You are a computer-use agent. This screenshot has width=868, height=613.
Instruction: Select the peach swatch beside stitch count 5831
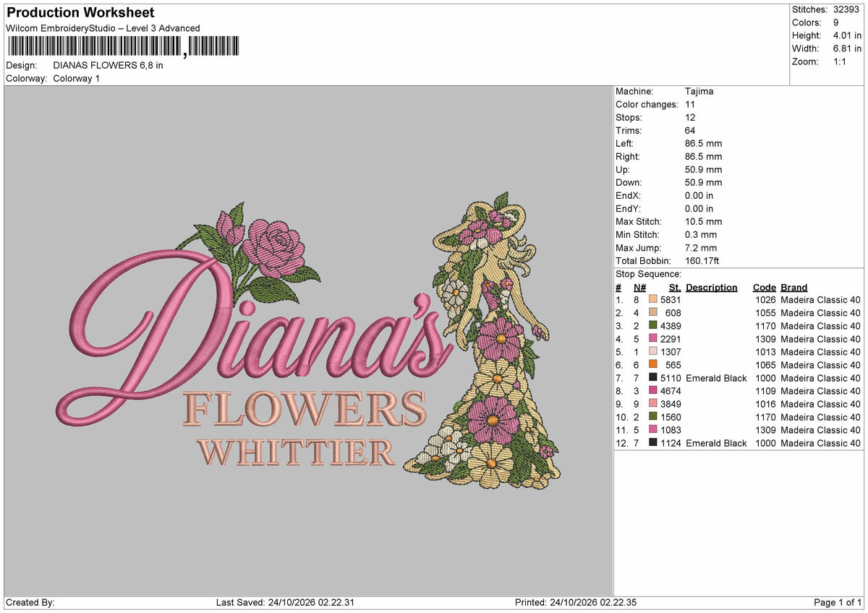(x=653, y=300)
